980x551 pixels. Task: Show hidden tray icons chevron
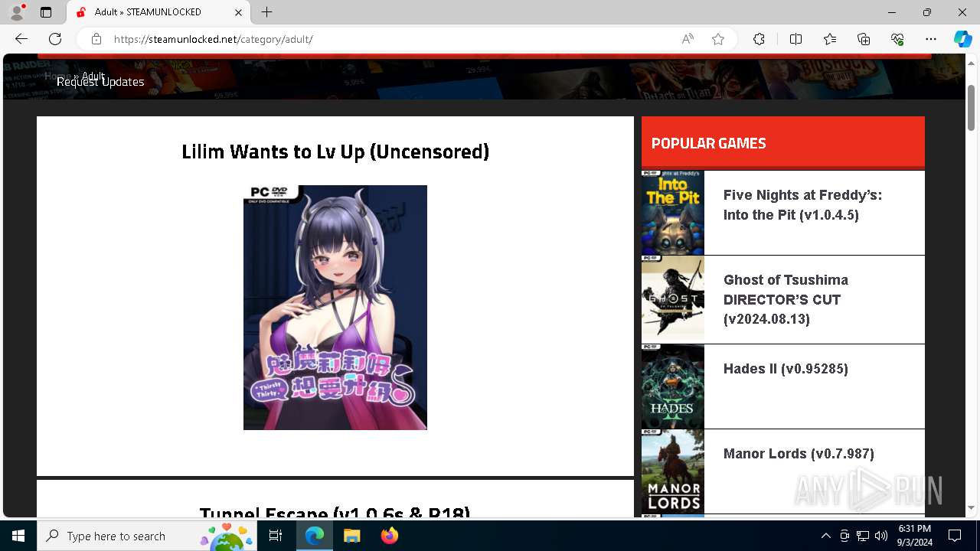[x=825, y=536]
